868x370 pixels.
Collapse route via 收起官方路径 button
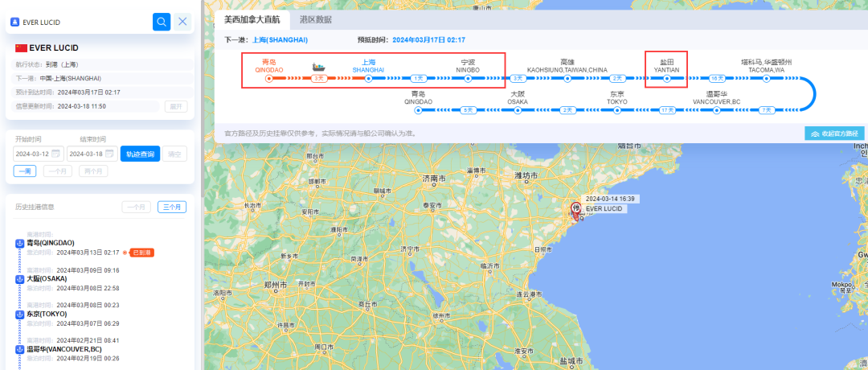(834, 134)
